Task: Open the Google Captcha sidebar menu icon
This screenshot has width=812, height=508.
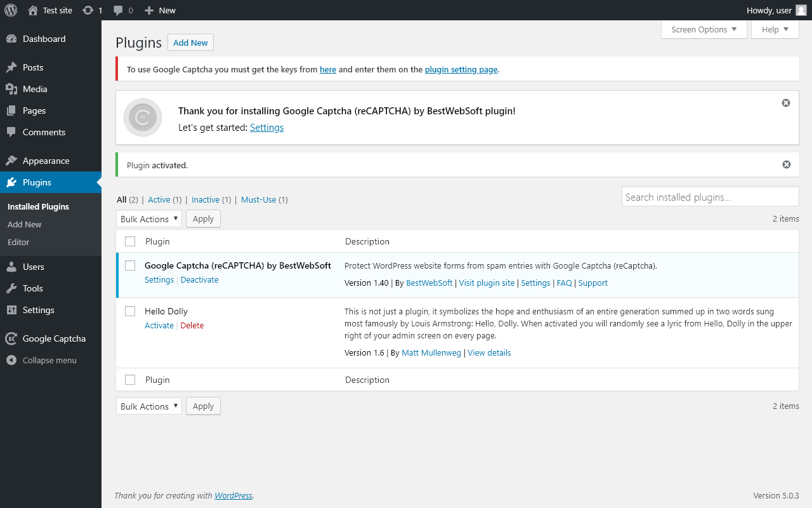Action: point(11,338)
